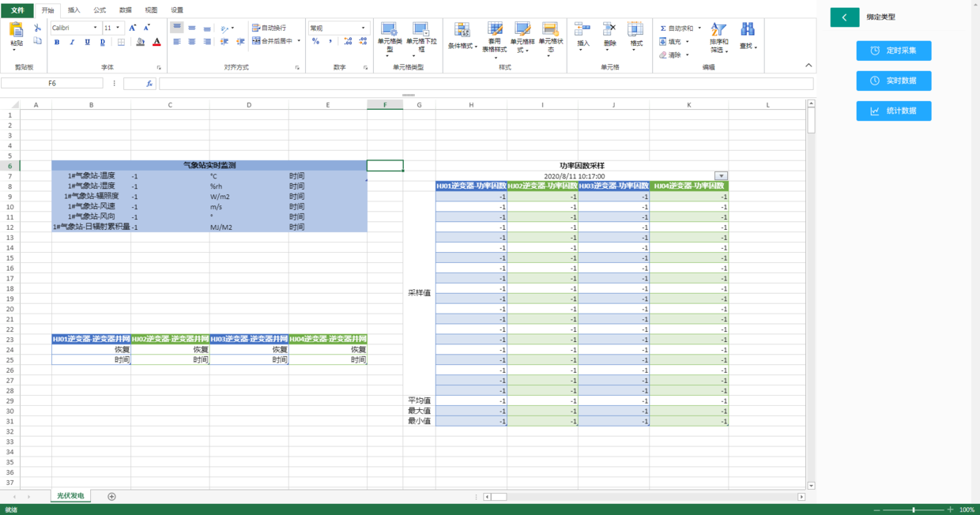Click the increase decimal icon
The height and width of the screenshot is (515, 980).
tap(348, 41)
